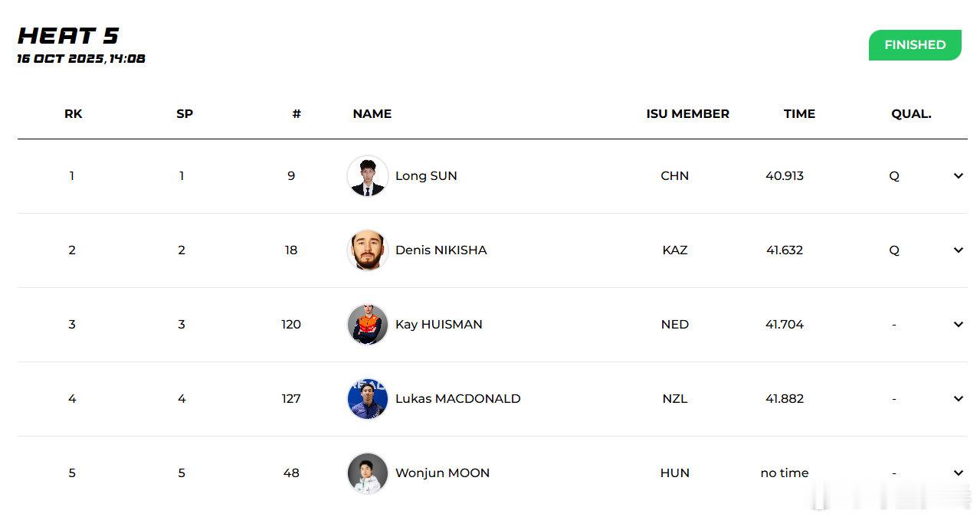Expand Wonjun MOON's row chevron
Viewport: 980px width, 520px height.
[x=958, y=473]
